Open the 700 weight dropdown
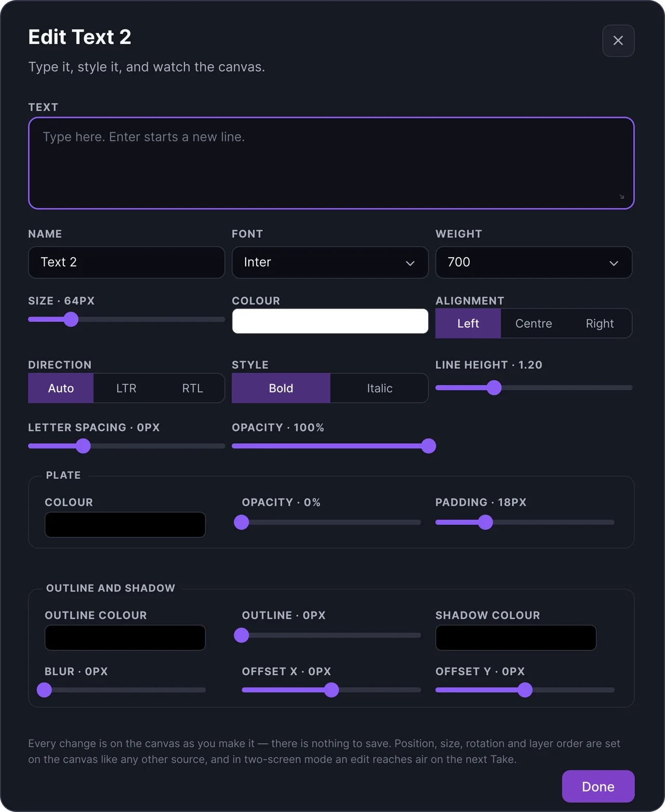The width and height of the screenshot is (665, 812). [x=534, y=262]
